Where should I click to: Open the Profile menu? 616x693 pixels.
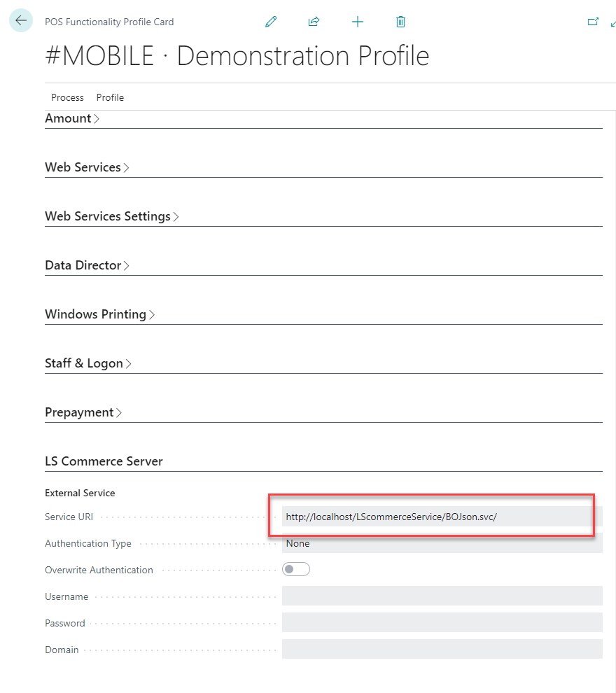(x=110, y=97)
